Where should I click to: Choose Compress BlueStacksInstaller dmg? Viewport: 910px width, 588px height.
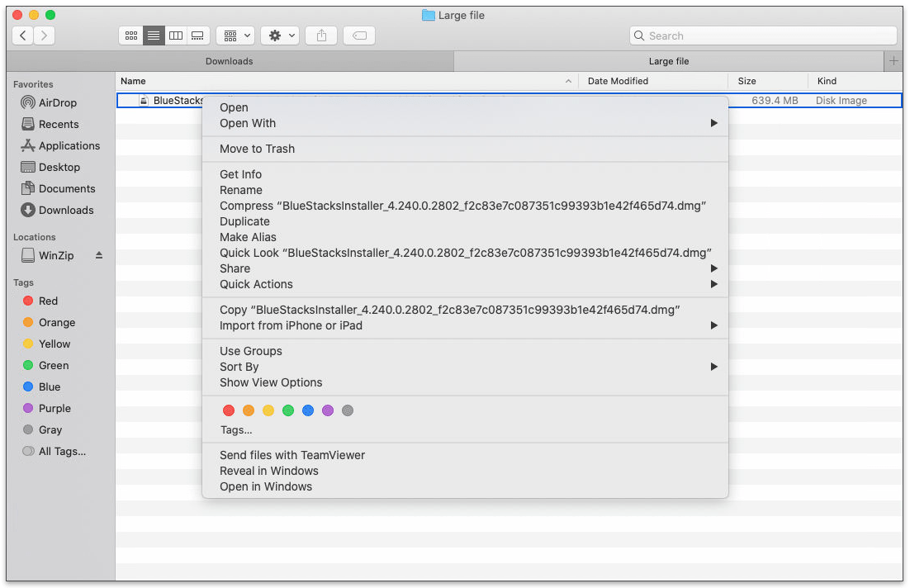(465, 206)
